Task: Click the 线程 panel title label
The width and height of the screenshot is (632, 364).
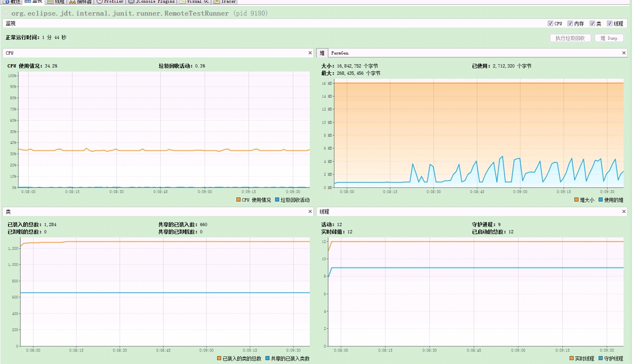Action: click(324, 212)
